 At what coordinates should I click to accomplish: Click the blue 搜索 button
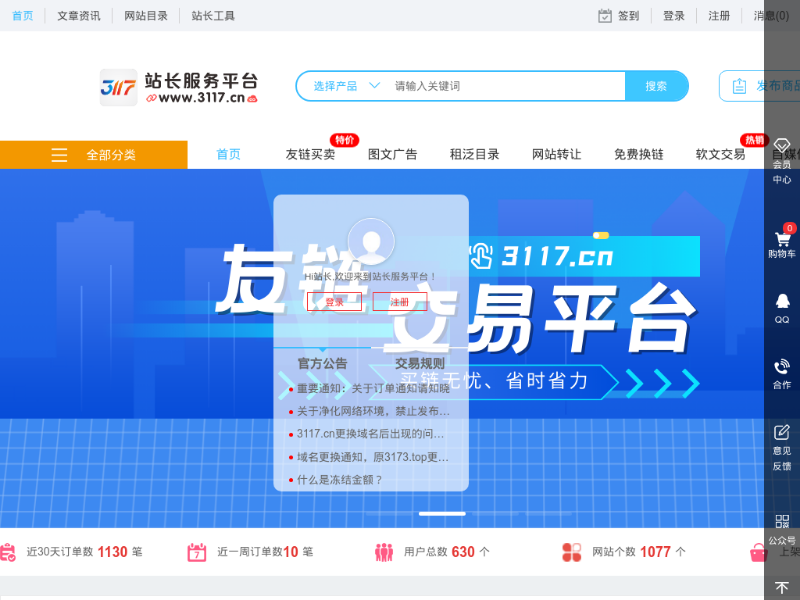(x=656, y=86)
